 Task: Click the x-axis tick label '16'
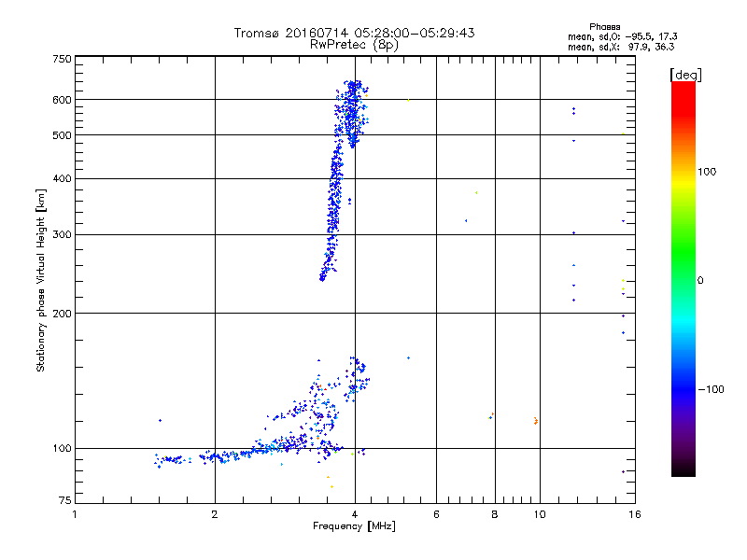coord(635,514)
